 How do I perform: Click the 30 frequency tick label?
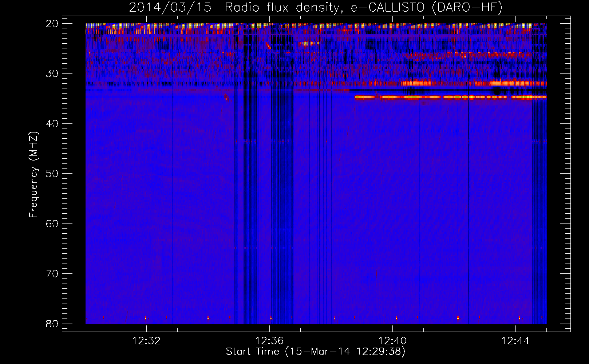(52, 74)
